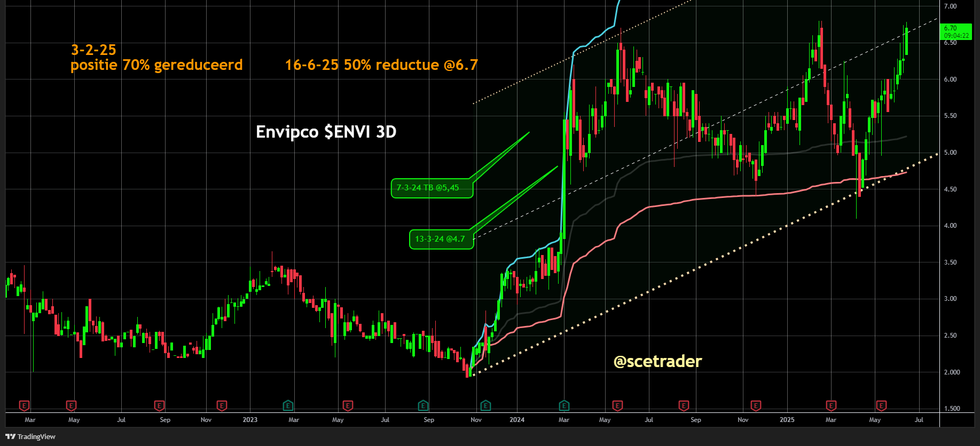980x446 pixels.
Task: Open the earnings marker in August 2024
Action: (684, 406)
